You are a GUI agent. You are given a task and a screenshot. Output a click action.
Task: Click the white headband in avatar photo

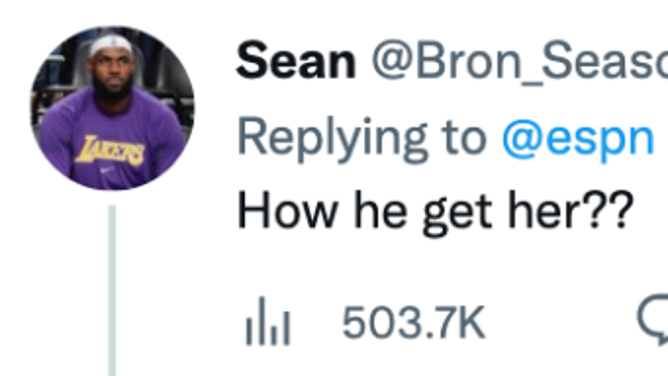pos(111,45)
